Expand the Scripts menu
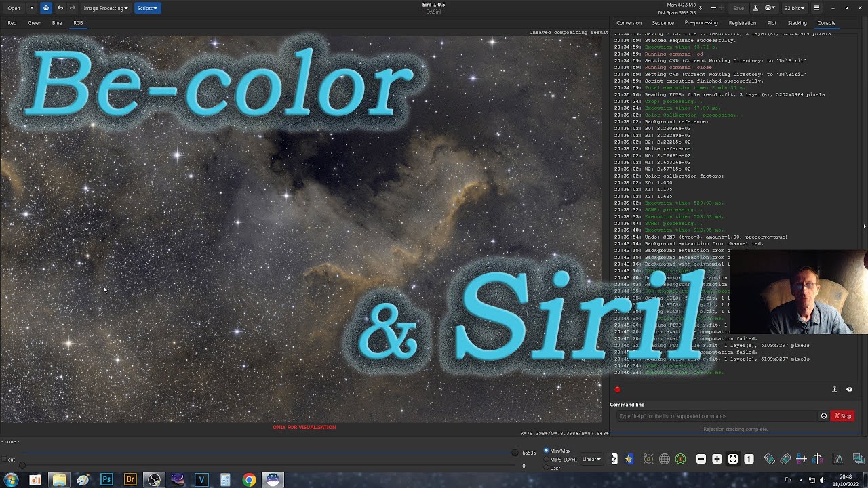 [146, 8]
